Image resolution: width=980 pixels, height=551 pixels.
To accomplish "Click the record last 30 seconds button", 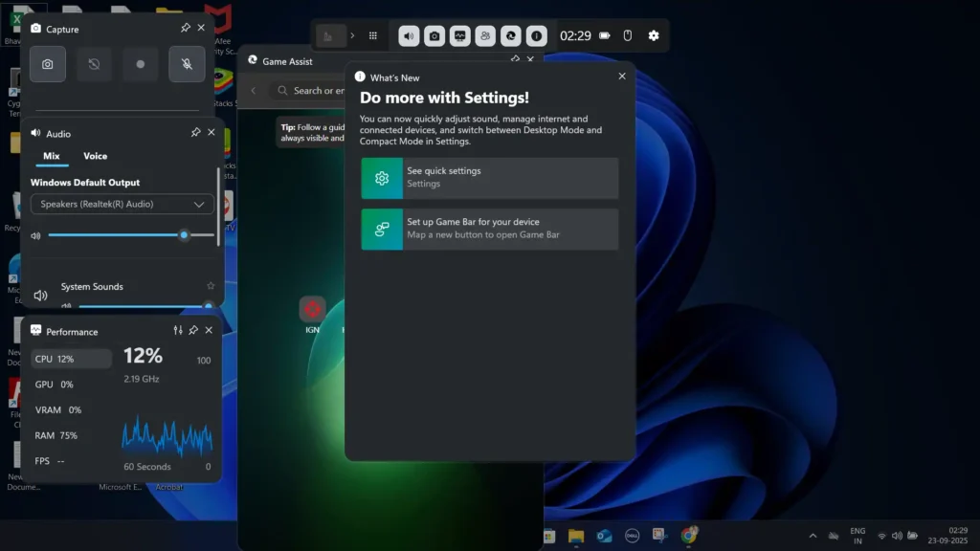I will 94,64.
